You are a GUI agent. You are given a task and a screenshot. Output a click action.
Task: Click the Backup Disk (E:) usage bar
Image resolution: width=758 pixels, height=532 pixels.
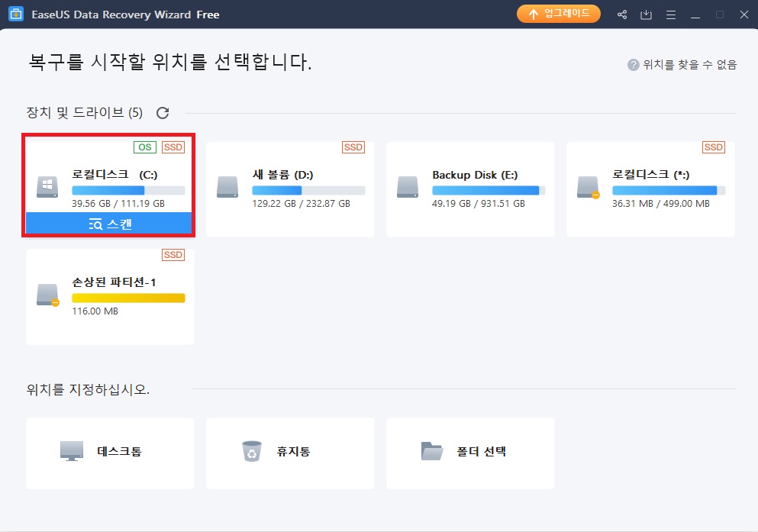489,190
